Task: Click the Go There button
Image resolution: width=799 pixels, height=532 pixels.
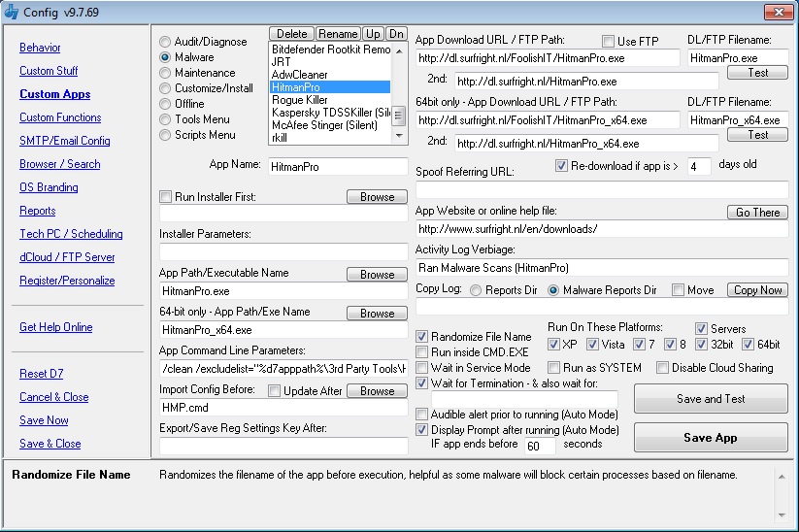Action: coord(757,212)
